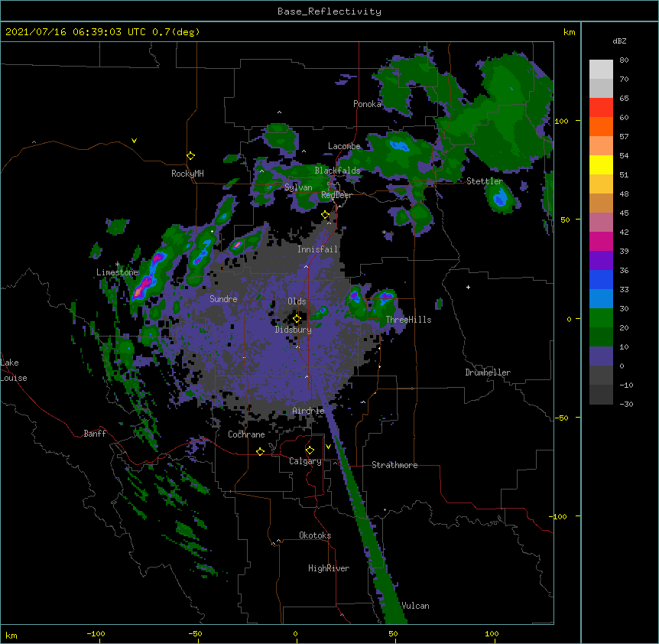This screenshot has width=659, height=644.
Task: Click the yellow diamond marker south of RedDeer
Action: pyautogui.click(x=326, y=215)
